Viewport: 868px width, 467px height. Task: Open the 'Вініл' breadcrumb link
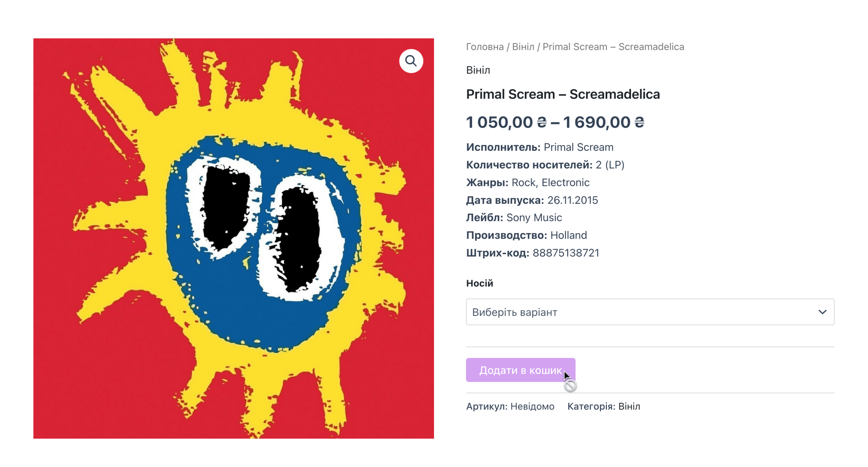tap(523, 47)
